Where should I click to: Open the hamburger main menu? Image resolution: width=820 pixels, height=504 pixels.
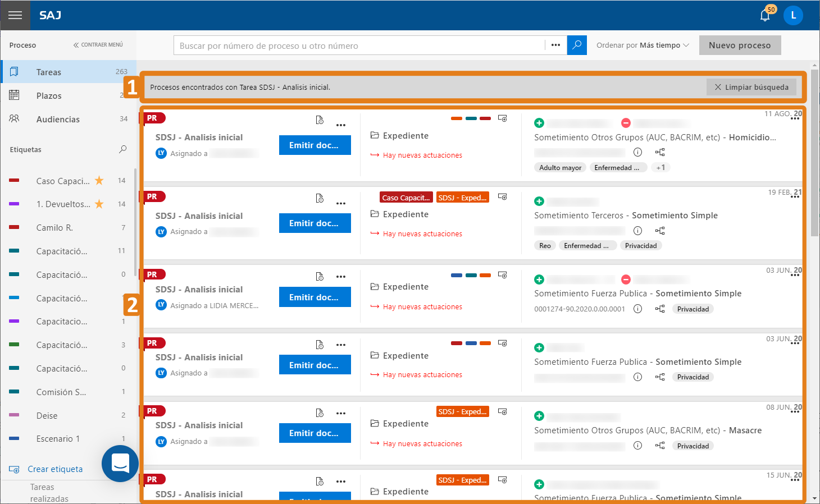point(15,15)
